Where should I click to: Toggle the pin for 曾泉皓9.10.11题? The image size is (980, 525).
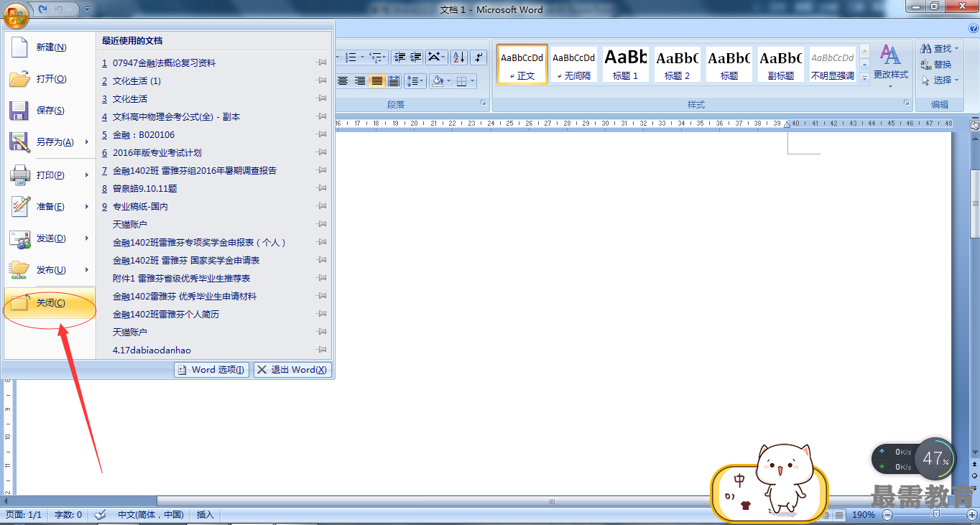(321, 188)
